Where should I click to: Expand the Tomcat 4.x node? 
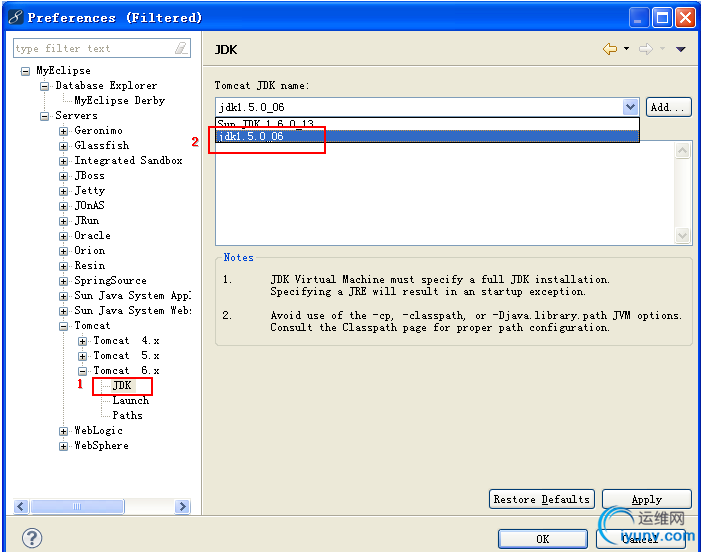(x=83, y=341)
